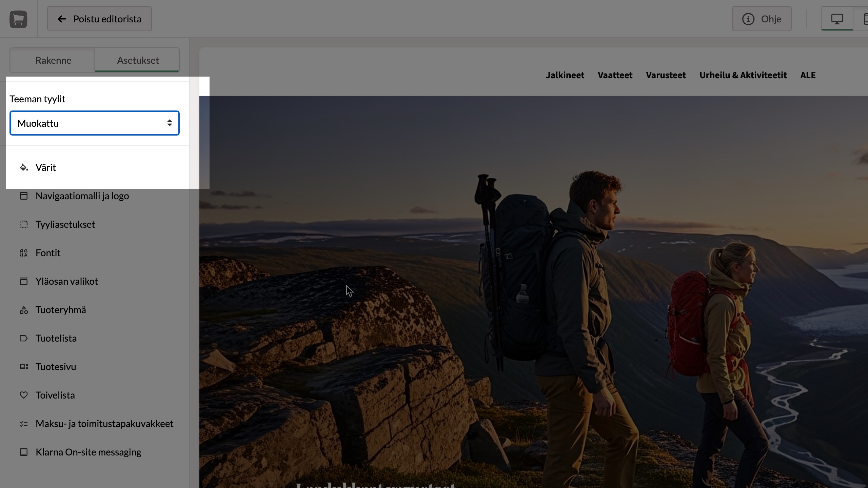This screenshot has width=868, height=488.
Task: Open the Teeman tyylit dropdown
Action: tap(94, 123)
